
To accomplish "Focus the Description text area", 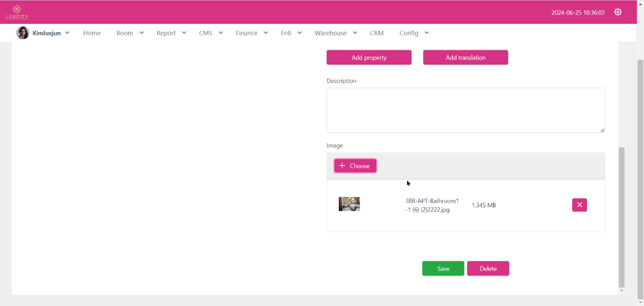I will coord(465,110).
